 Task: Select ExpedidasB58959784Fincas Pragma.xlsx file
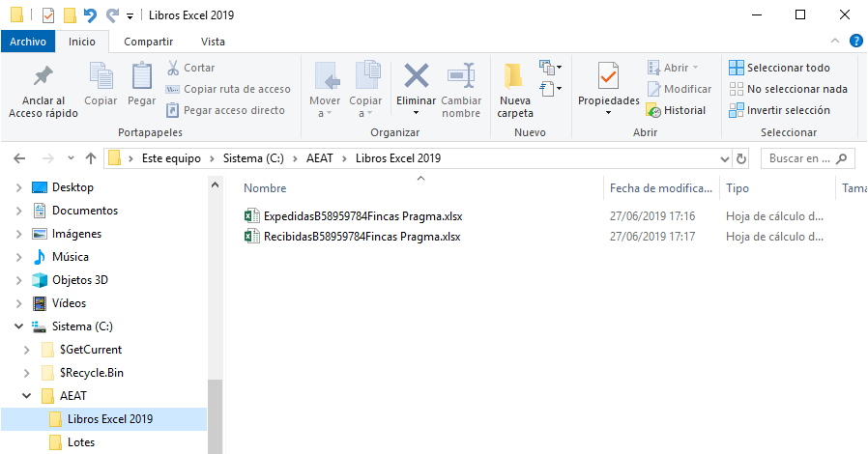coord(353,216)
